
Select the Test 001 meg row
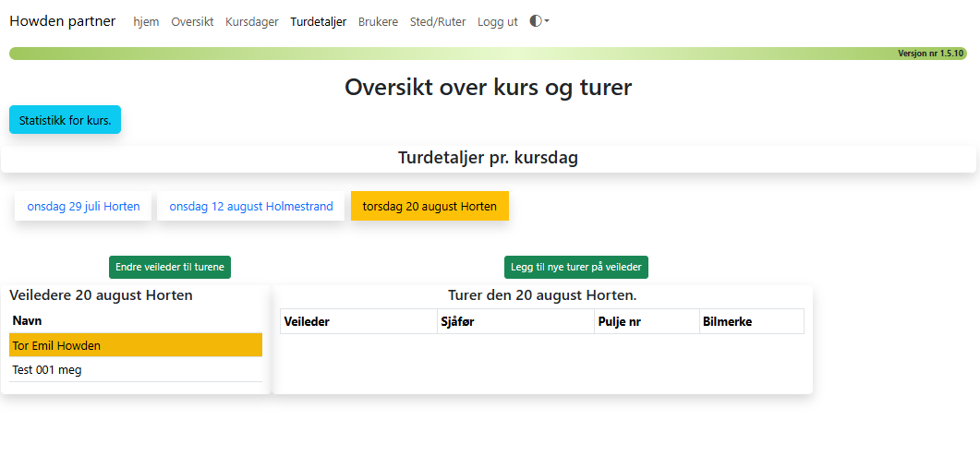(136, 370)
